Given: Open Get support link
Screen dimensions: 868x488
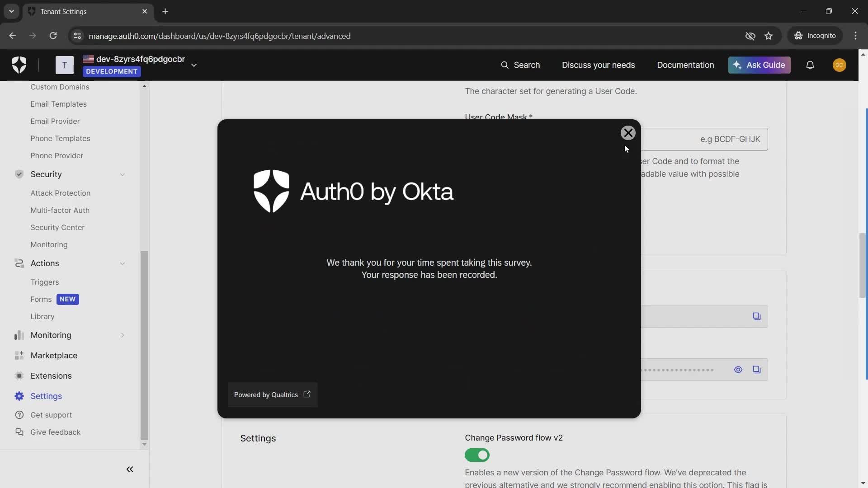Looking at the screenshot, I should pos(51,415).
